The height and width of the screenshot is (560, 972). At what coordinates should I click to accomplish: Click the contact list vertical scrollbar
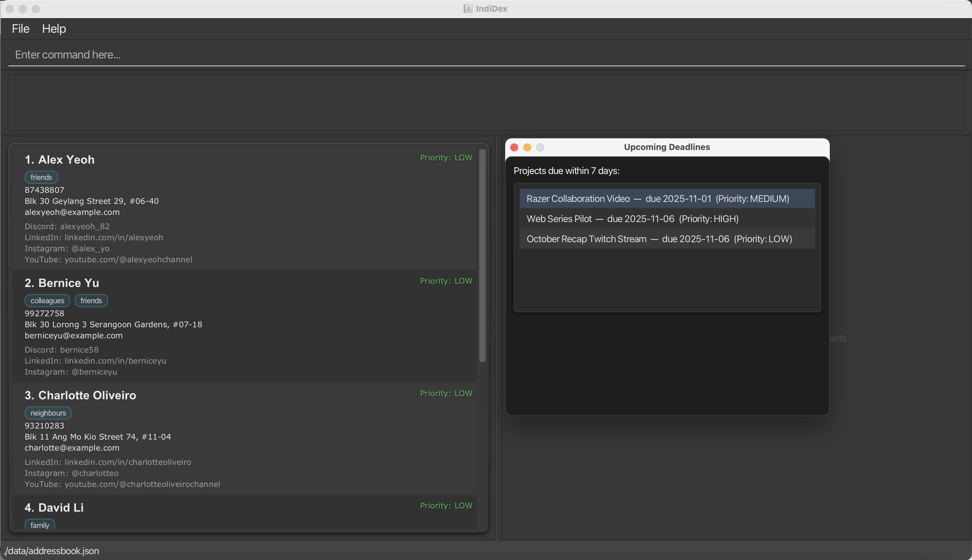482,256
